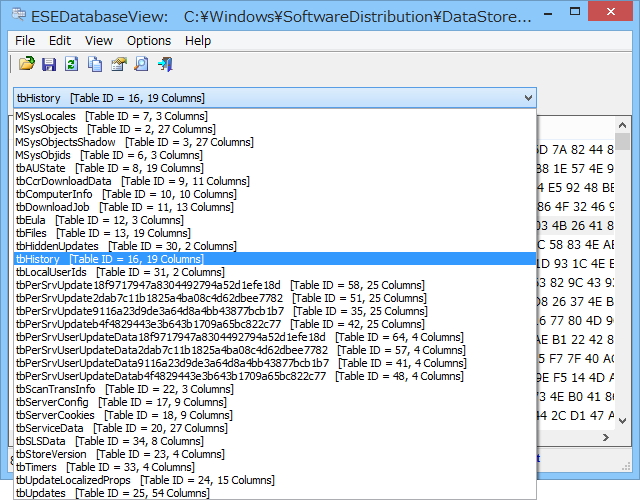
Task: Select tbEula table entry
Action: pyautogui.click(x=275, y=220)
